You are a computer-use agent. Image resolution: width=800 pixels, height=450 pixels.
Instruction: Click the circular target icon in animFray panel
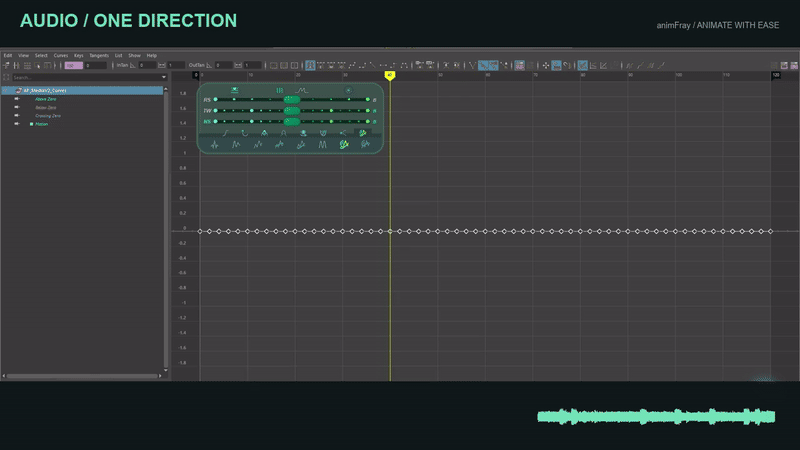click(x=348, y=90)
